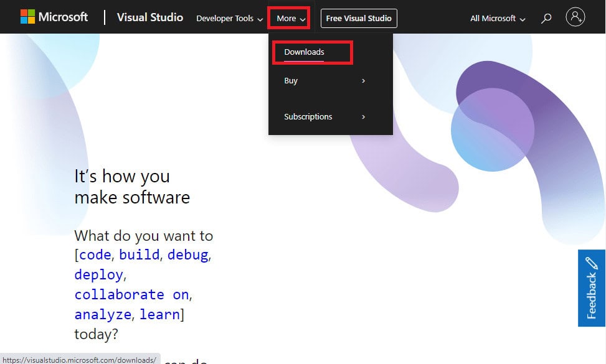Viewport: 606px width, 364px height.
Task: Select Buy in the More menu
Action: point(291,81)
